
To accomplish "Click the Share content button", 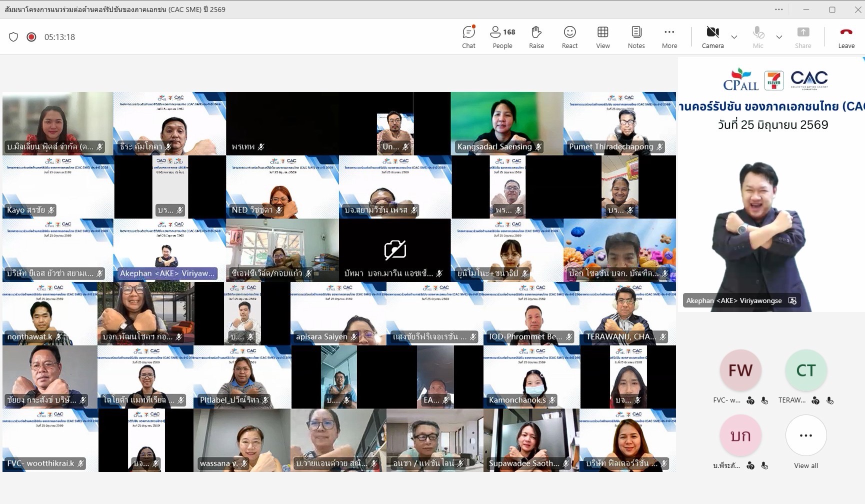I will tap(803, 37).
